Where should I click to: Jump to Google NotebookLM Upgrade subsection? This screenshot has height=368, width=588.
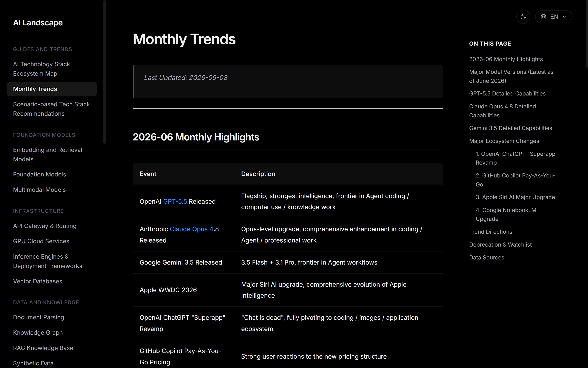click(x=506, y=215)
